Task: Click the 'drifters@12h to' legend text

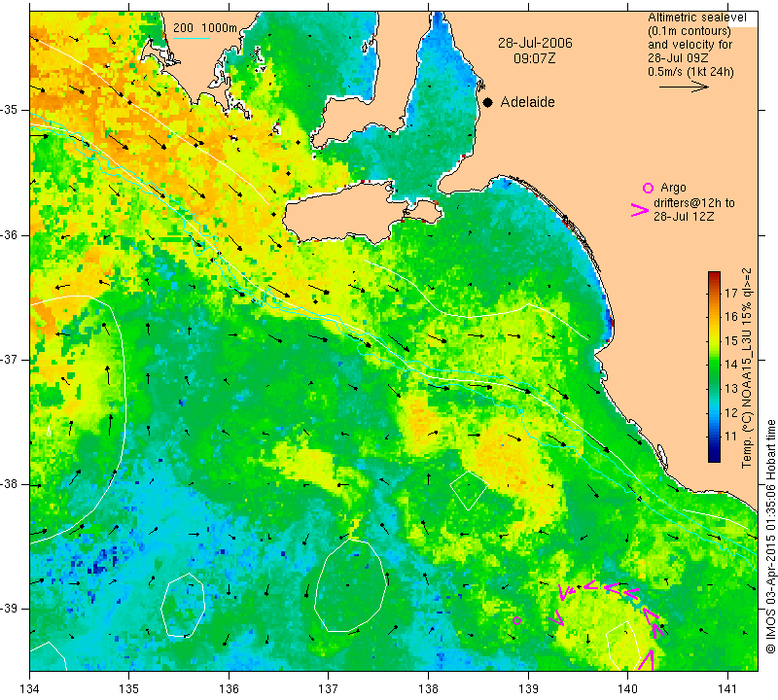Action: coord(694,203)
